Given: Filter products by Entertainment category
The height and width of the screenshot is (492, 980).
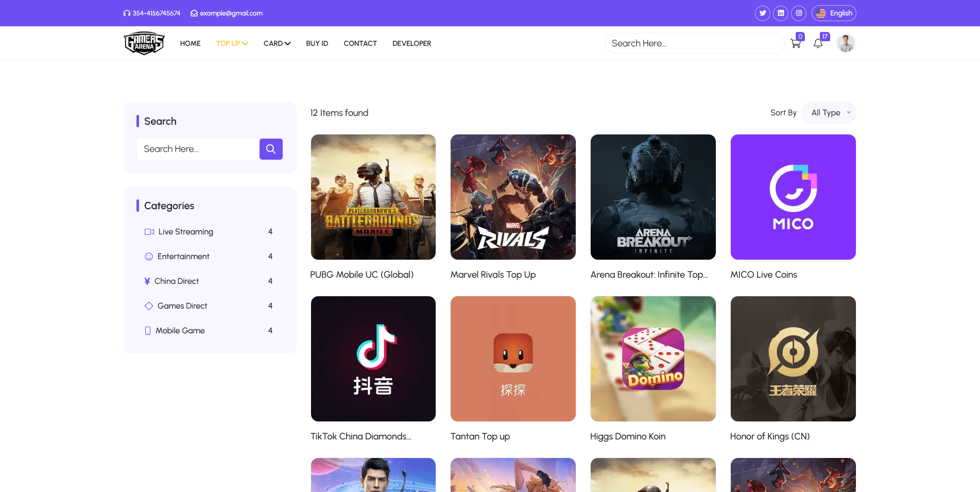Looking at the screenshot, I should tap(183, 256).
